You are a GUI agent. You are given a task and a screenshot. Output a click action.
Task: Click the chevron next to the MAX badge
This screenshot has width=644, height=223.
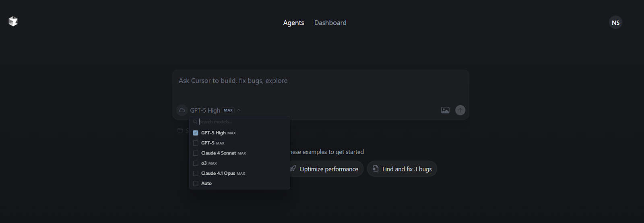click(239, 110)
